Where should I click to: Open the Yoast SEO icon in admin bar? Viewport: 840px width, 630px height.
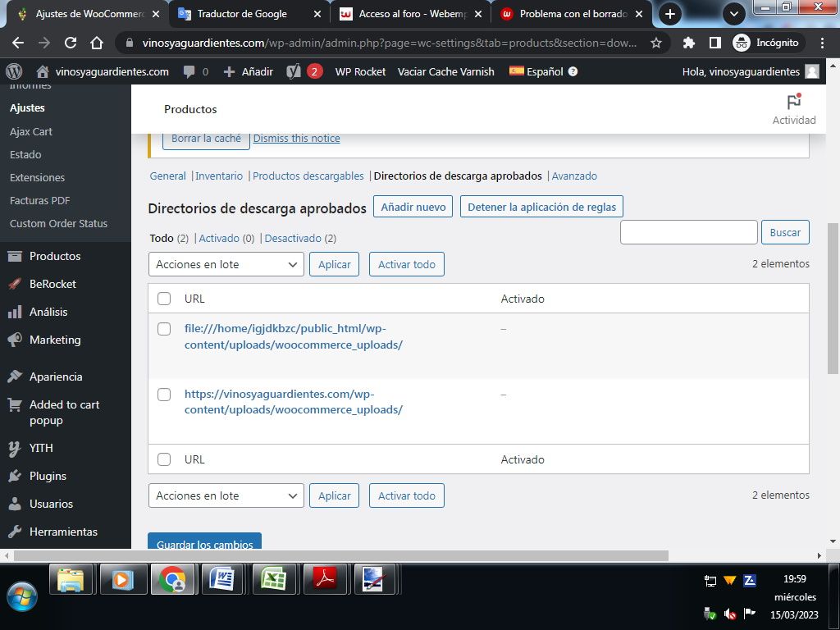pos(294,72)
